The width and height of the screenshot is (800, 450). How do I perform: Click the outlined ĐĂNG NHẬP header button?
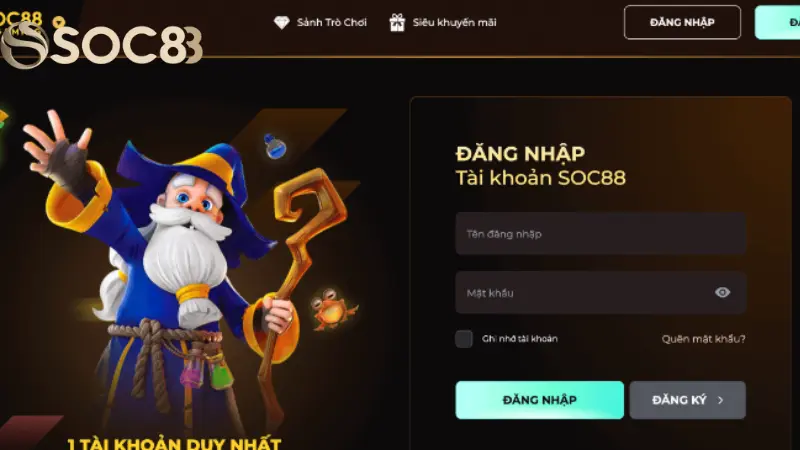pos(682,22)
